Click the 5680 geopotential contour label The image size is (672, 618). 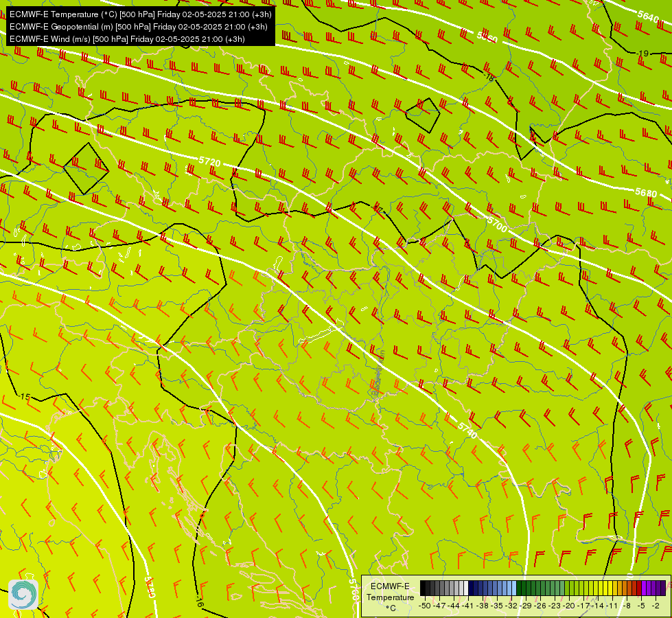pyautogui.click(x=646, y=192)
